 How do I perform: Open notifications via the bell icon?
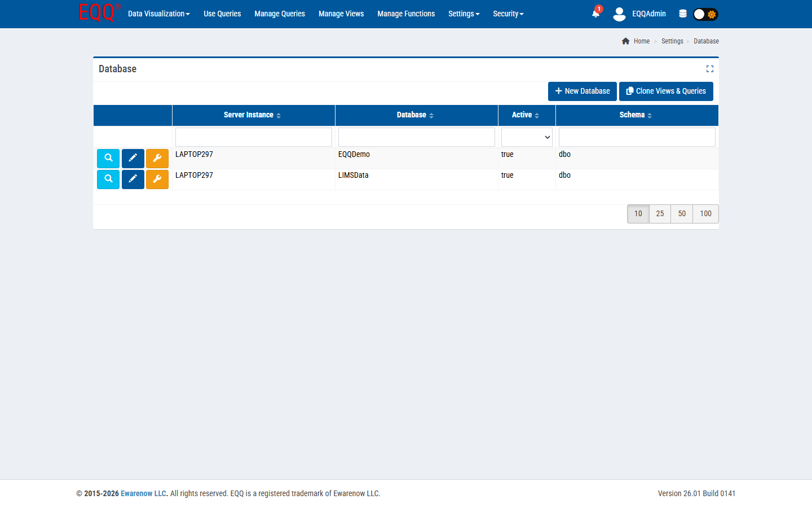[595, 14]
